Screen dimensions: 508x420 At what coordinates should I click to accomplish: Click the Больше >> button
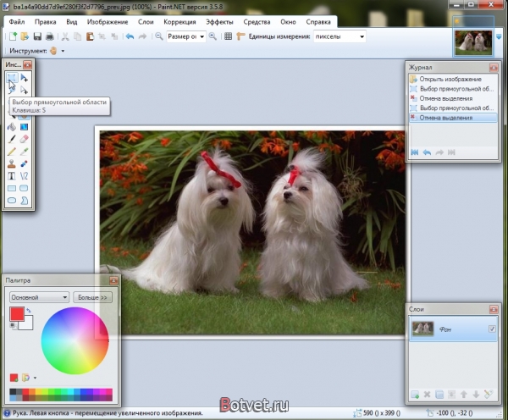(92, 297)
